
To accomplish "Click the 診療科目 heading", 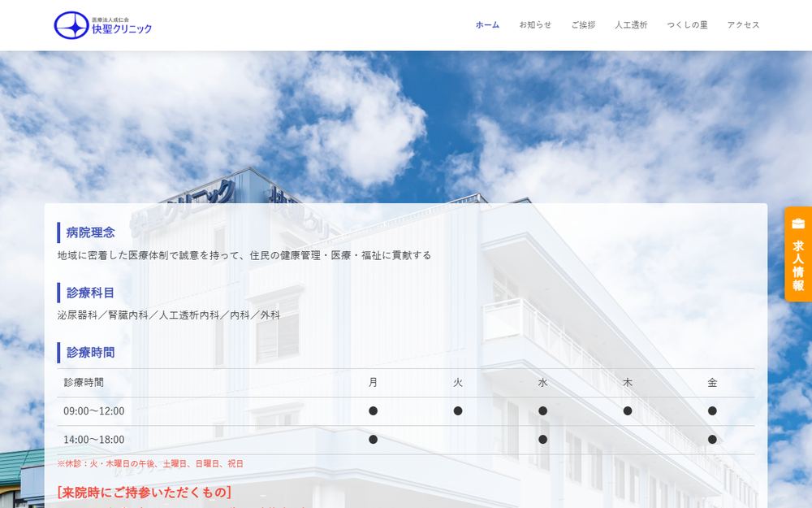I will pyautogui.click(x=91, y=293).
